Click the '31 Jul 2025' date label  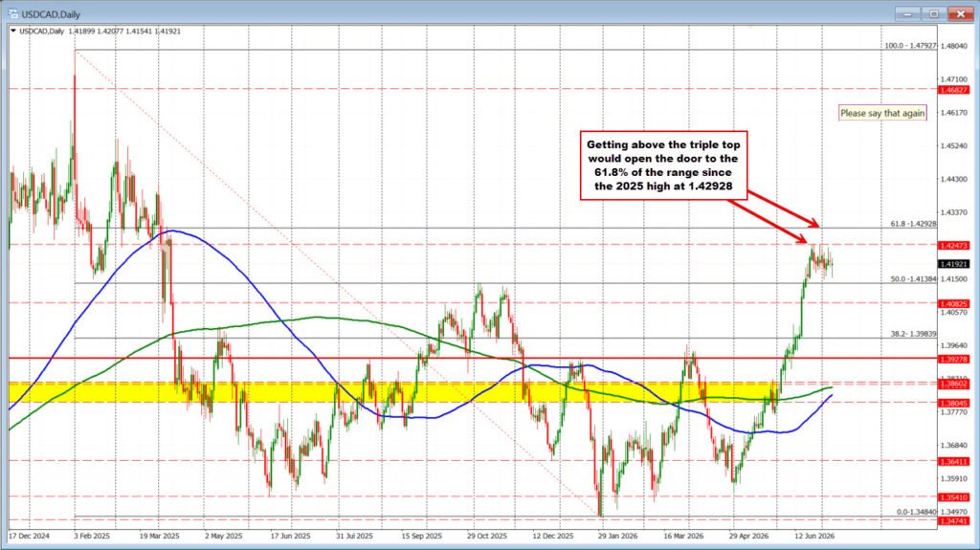(354, 537)
